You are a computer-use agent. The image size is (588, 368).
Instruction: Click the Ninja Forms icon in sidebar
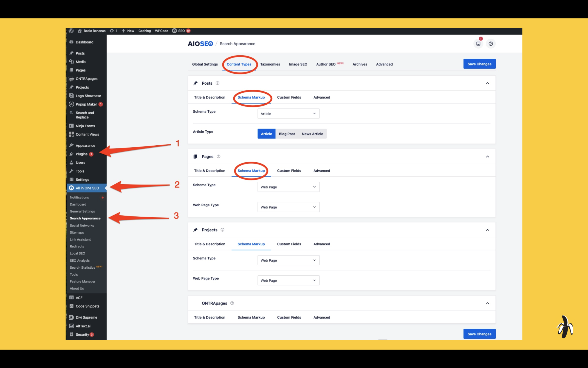(71, 126)
